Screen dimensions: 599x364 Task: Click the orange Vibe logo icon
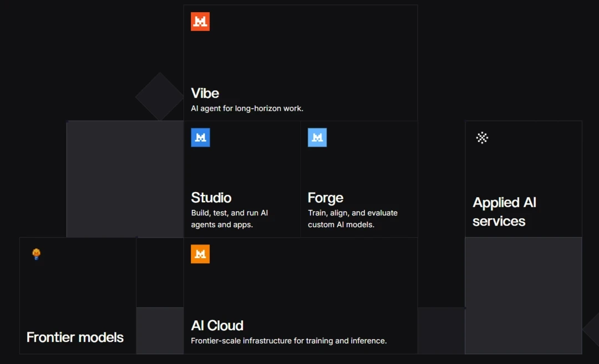(x=200, y=22)
